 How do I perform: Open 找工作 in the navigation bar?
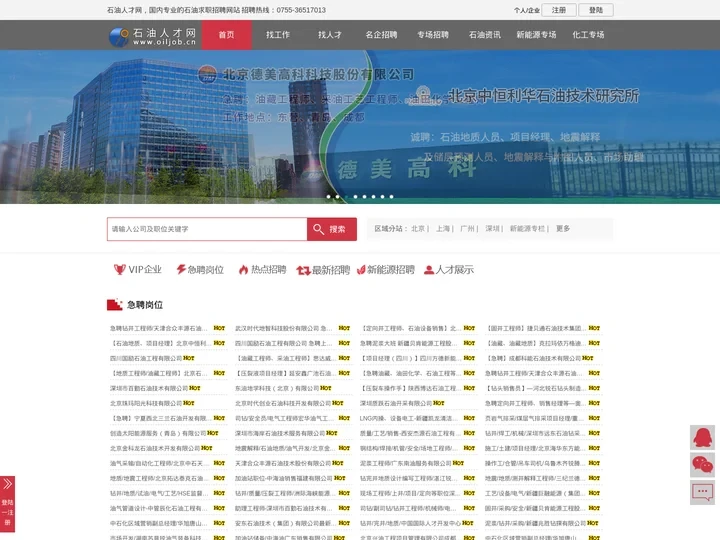click(278, 35)
